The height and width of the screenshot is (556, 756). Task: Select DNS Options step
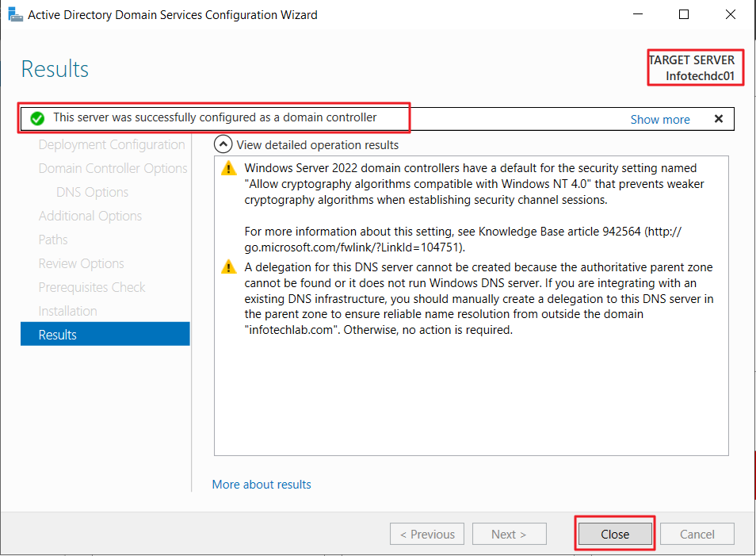click(92, 192)
